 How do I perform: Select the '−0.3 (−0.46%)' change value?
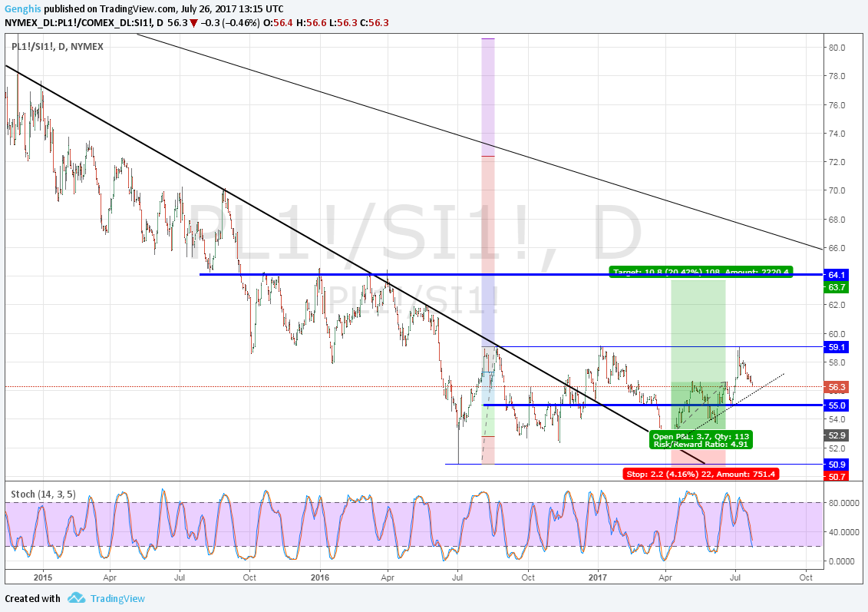click(x=229, y=23)
